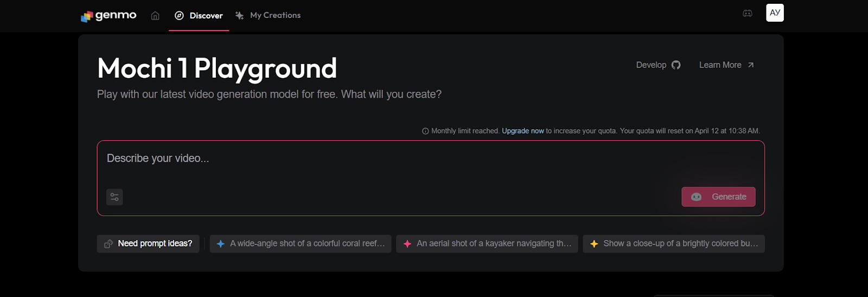Choose the colorful coral reef prompt
This screenshot has height=297, width=868.
tap(301, 244)
